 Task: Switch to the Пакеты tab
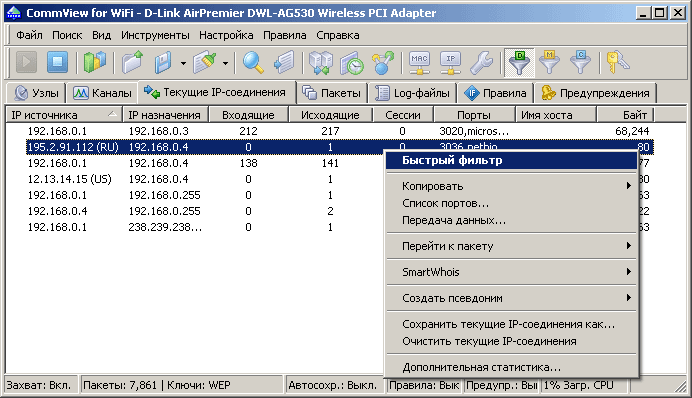click(332, 93)
